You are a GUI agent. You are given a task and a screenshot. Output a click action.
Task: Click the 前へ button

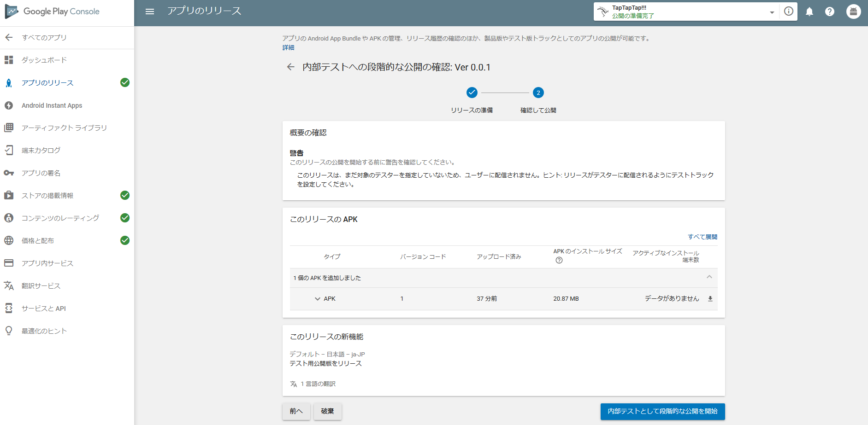point(296,411)
